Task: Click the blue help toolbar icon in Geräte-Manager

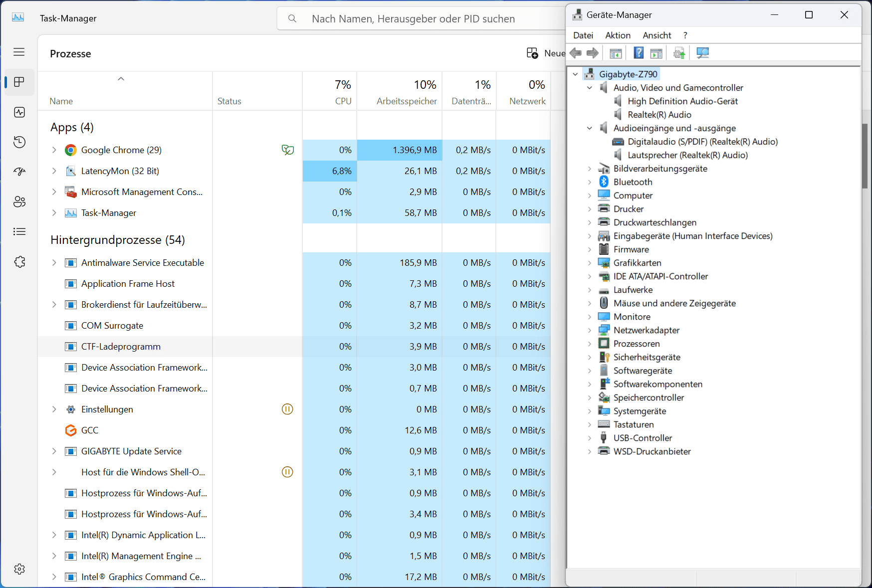Action: point(639,52)
